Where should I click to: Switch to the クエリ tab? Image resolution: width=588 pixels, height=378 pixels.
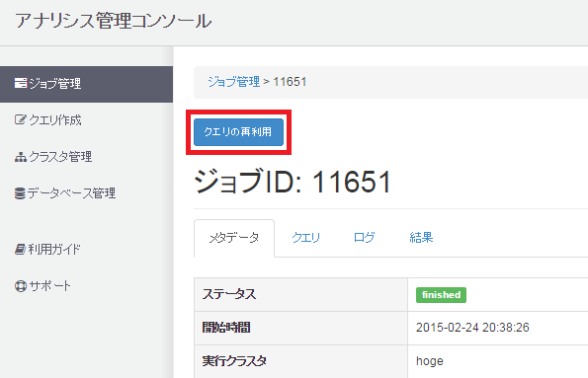305,238
